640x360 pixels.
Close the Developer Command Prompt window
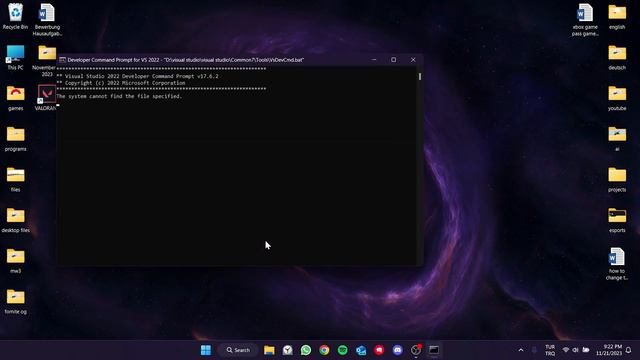tap(413, 60)
